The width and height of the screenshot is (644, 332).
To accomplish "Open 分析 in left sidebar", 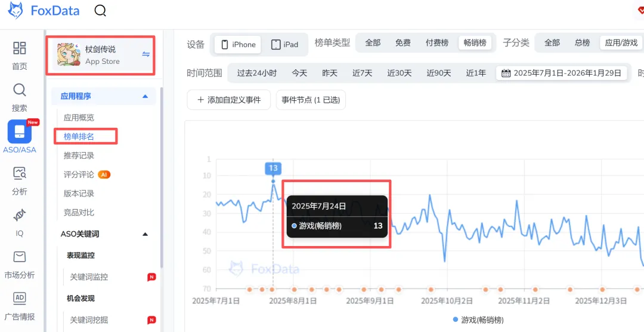I will coord(19,180).
